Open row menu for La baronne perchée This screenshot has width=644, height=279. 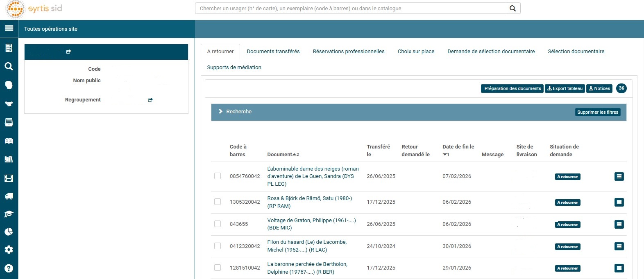tap(619, 268)
